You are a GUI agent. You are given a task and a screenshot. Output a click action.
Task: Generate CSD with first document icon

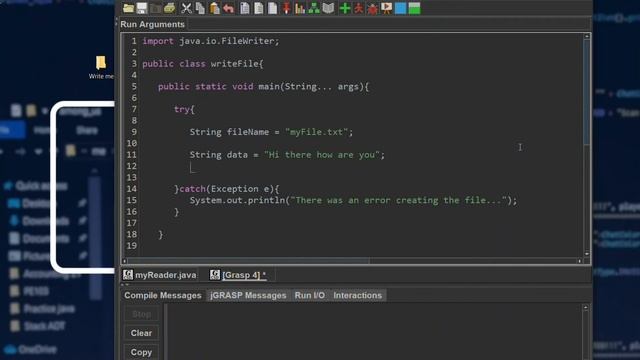[244, 8]
